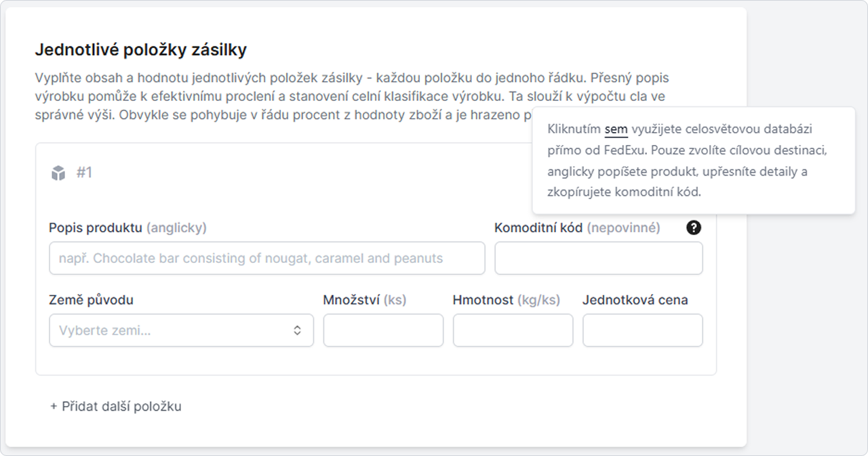Screen dimensions: 868x456
Task: Click the "Jednotlivé položky zásilky" heading
Action: coord(141,49)
